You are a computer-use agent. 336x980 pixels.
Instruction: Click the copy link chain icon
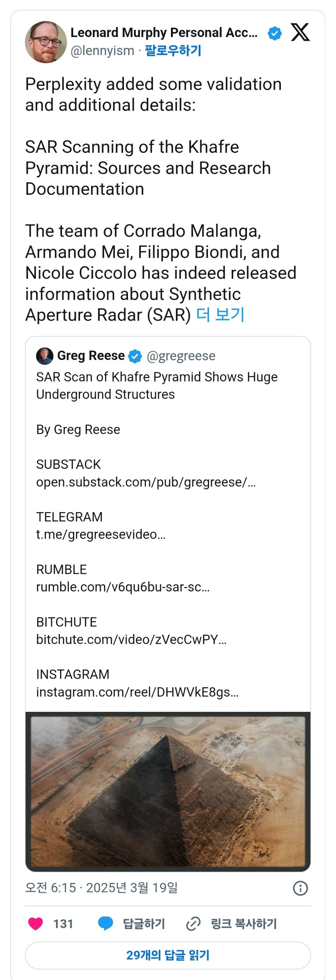[193, 923]
